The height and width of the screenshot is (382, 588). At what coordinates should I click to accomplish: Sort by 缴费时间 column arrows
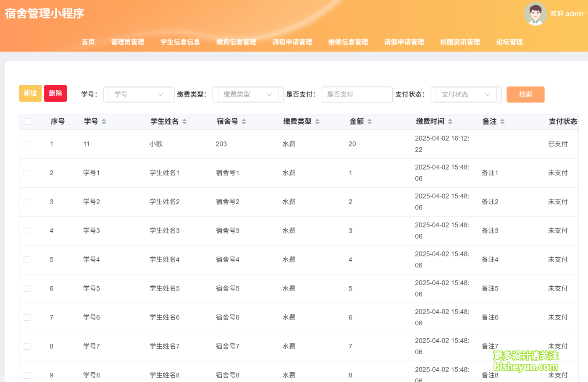(450, 122)
